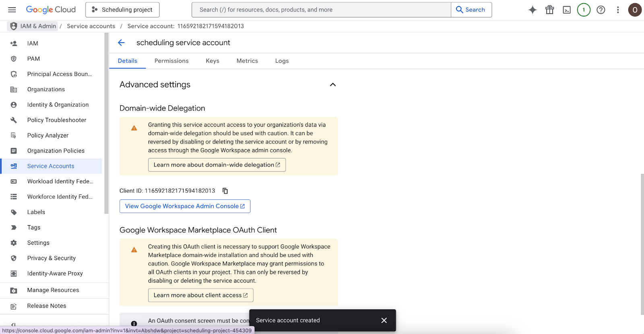Click View Google Workspace Admin Console
Viewport: 644px width, 334px height.
[x=185, y=206]
